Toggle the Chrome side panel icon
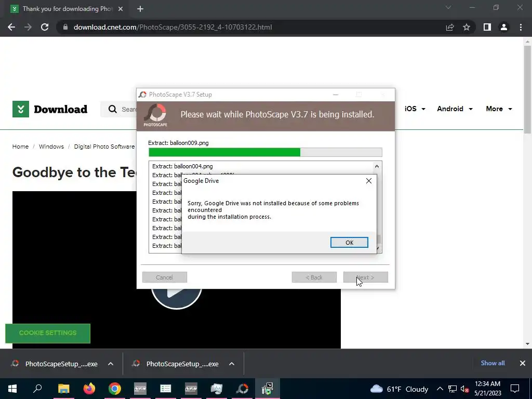This screenshot has width=532, height=399. tap(487, 27)
